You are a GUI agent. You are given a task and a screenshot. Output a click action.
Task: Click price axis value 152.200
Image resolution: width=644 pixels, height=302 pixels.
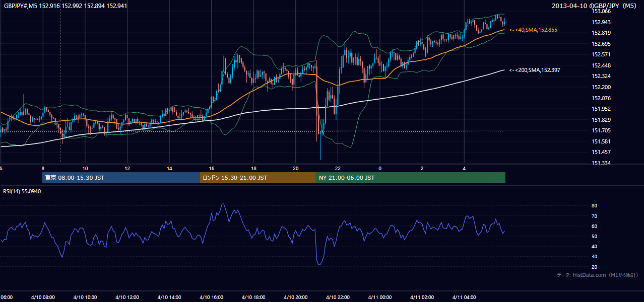[x=601, y=87]
